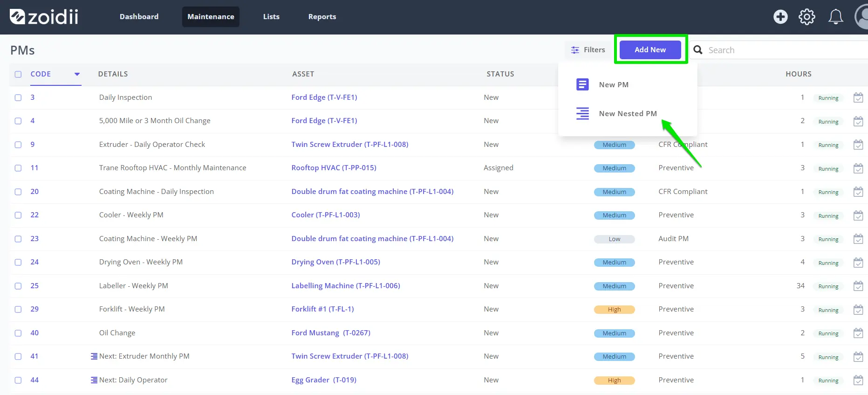The image size is (868, 395).
Task: Click the High priority badge on Forklift row
Action: coord(614,310)
